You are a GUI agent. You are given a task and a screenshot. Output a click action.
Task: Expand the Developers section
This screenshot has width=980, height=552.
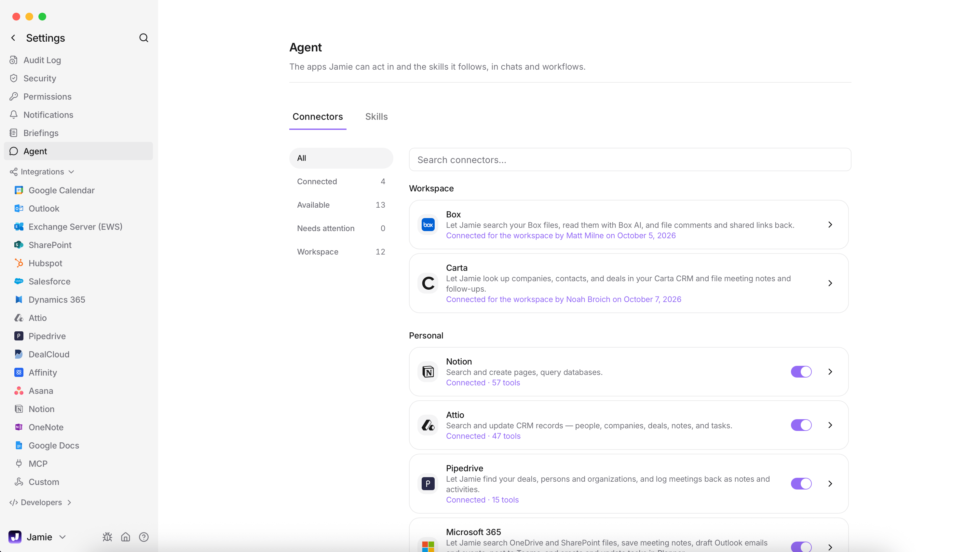[x=41, y=502]
